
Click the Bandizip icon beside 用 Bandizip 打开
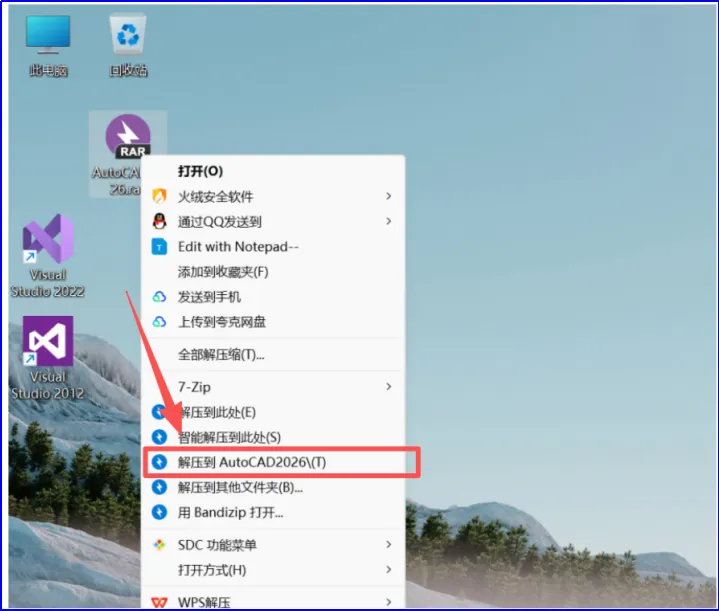tap(159, 512)
